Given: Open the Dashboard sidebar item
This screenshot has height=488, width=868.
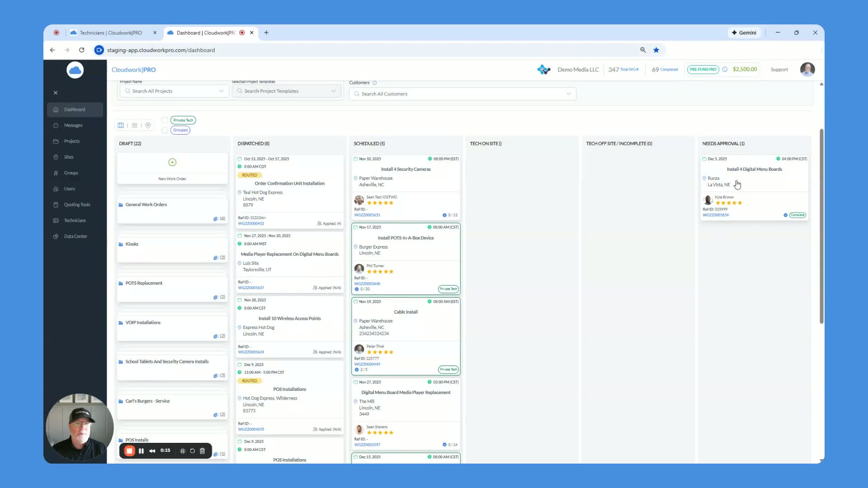Looking at the screenshot, I should (75, 109).
